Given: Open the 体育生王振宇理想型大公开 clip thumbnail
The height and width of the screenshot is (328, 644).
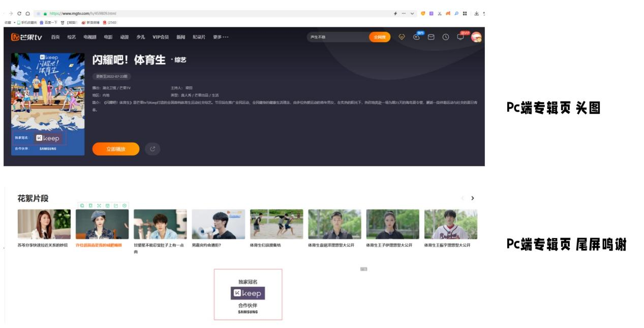Looking at the screenshot, I should click(451, 224).
